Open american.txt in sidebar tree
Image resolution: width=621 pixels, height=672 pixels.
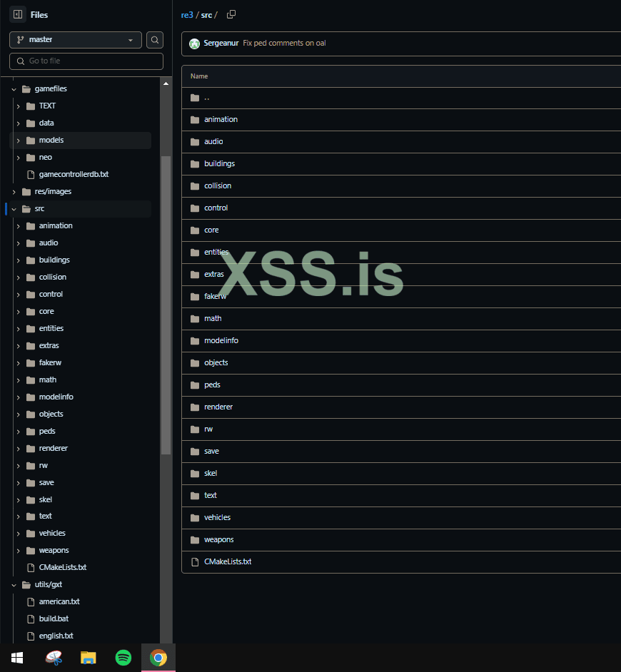click(59, 602)
